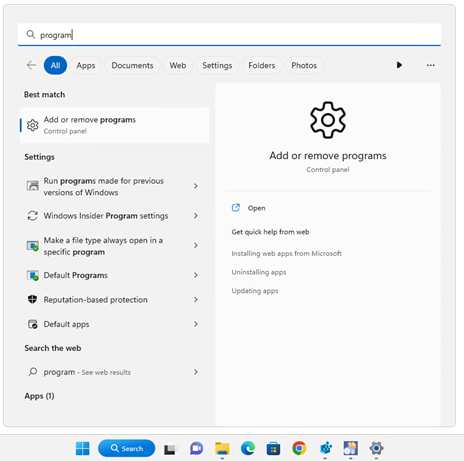464x461 pixels.
Task: Switch to the Documents filter tab
Action: [132, 65]
